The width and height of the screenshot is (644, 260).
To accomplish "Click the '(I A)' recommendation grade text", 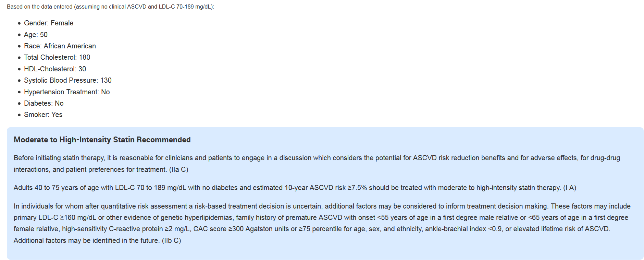I will click(x=570, y=188).
